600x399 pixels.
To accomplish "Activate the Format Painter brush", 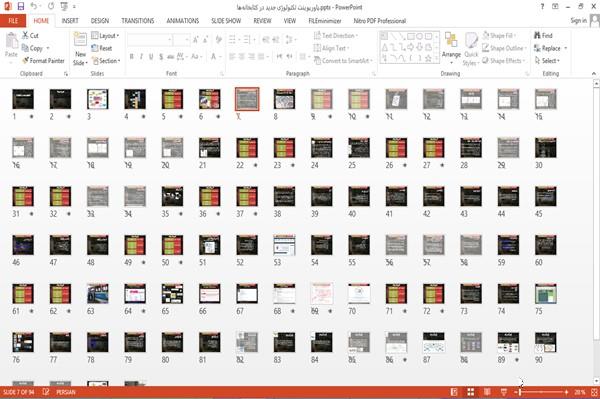I will click(x=25, y=60).
